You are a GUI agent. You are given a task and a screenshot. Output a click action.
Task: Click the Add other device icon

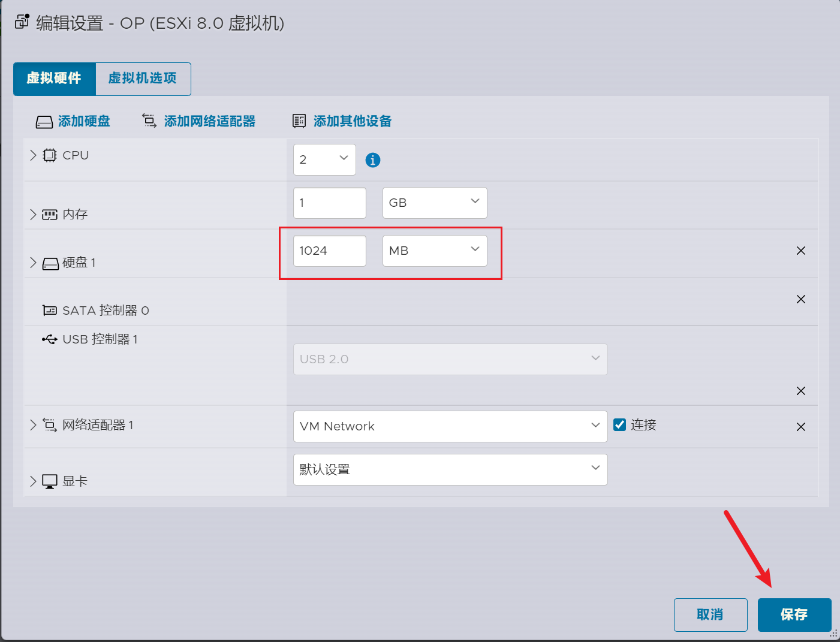[x=299, y=121]
